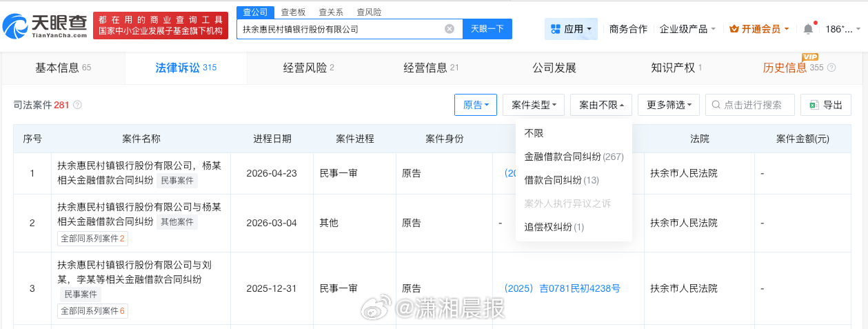
Task: Switch to the 查关系 search tab
Action: point(331,12)
